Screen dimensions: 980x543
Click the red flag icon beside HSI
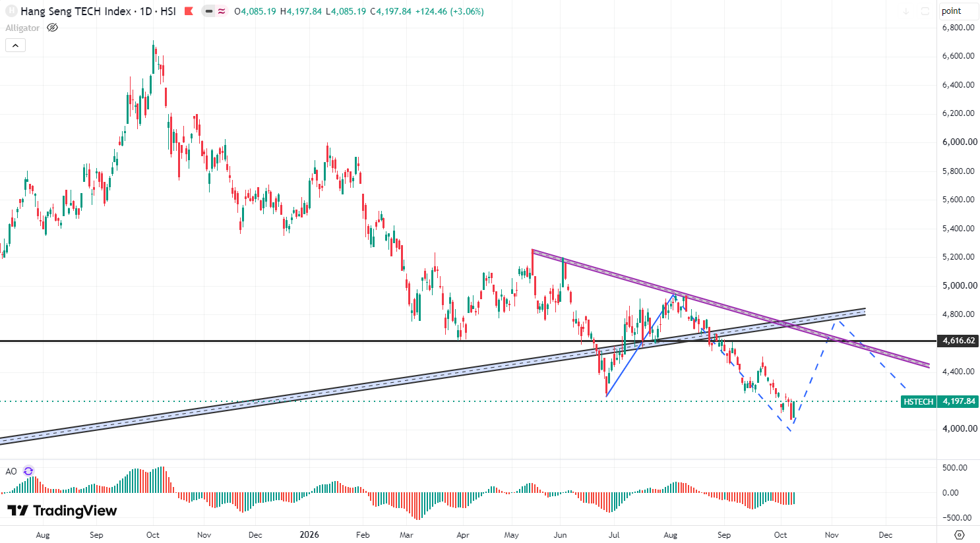pos(189,11)
